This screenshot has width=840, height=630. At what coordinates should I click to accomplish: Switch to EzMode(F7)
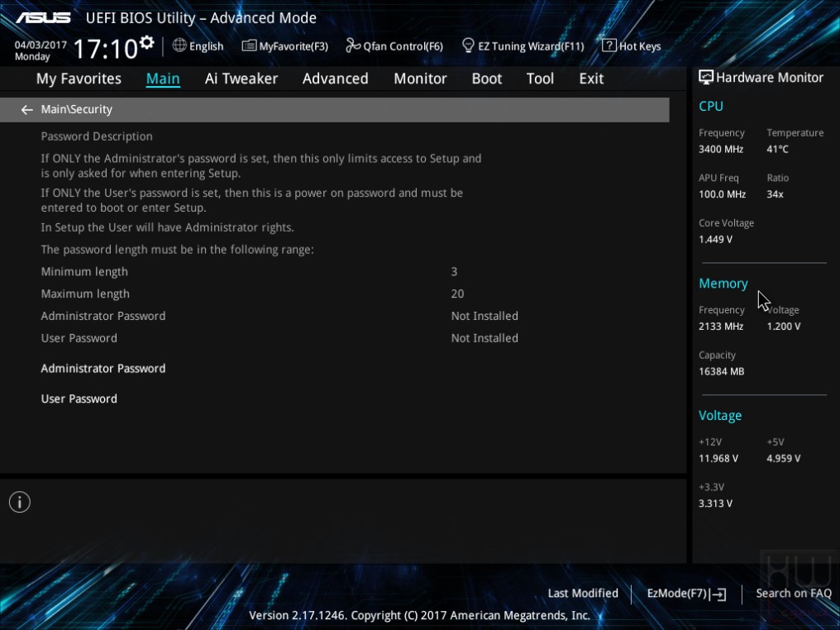[678, 594]
